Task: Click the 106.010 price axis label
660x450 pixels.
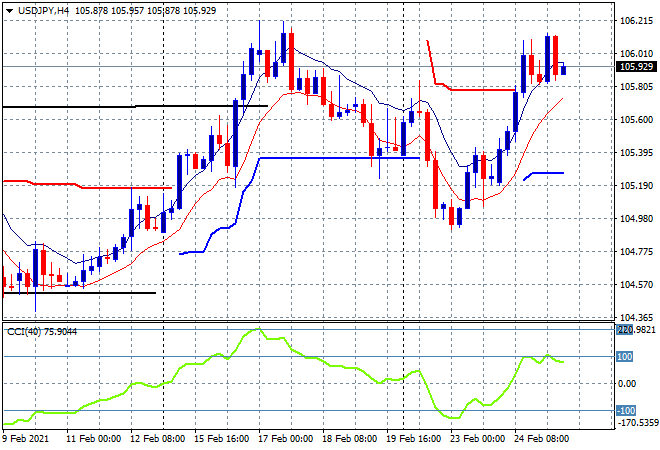Action: (637, 53)
